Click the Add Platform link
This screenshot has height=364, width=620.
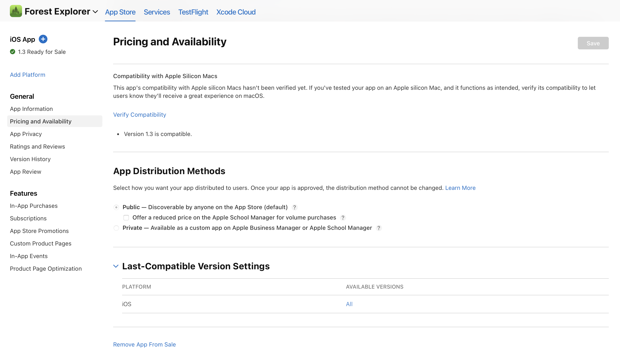coord(27,74)
